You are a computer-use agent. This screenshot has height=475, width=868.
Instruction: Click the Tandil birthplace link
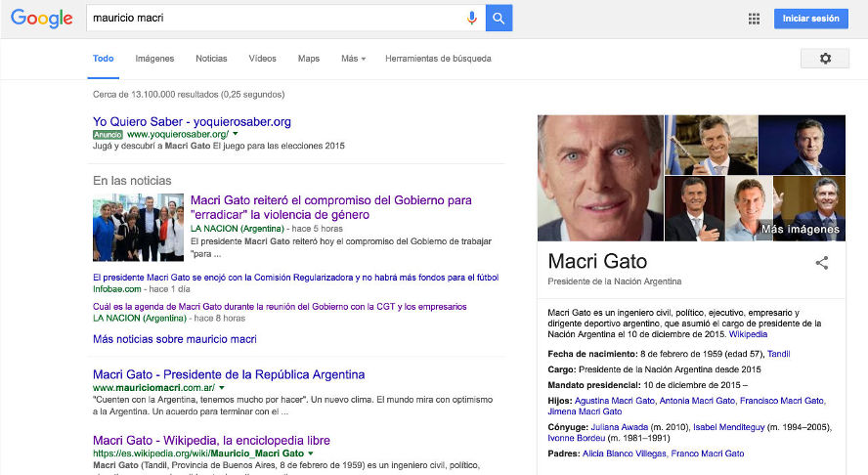point(778,354)
